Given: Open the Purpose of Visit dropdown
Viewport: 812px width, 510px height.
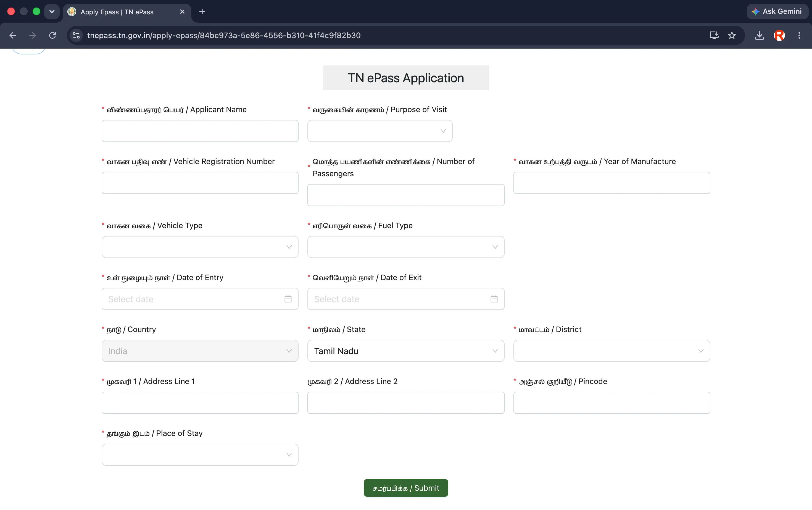Looking at the screenshot, I should (x=380, y=131).
